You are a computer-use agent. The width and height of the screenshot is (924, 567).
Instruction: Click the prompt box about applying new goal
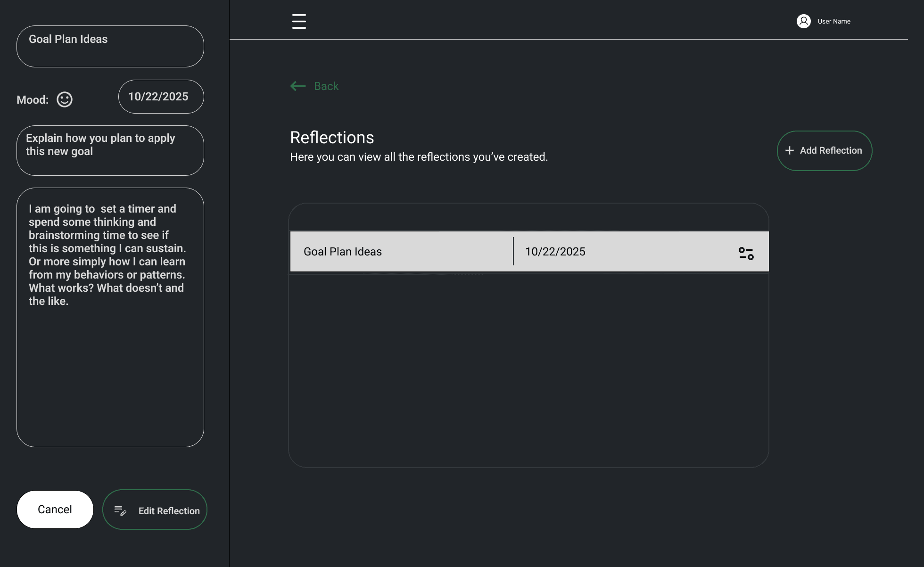point(110,150)
